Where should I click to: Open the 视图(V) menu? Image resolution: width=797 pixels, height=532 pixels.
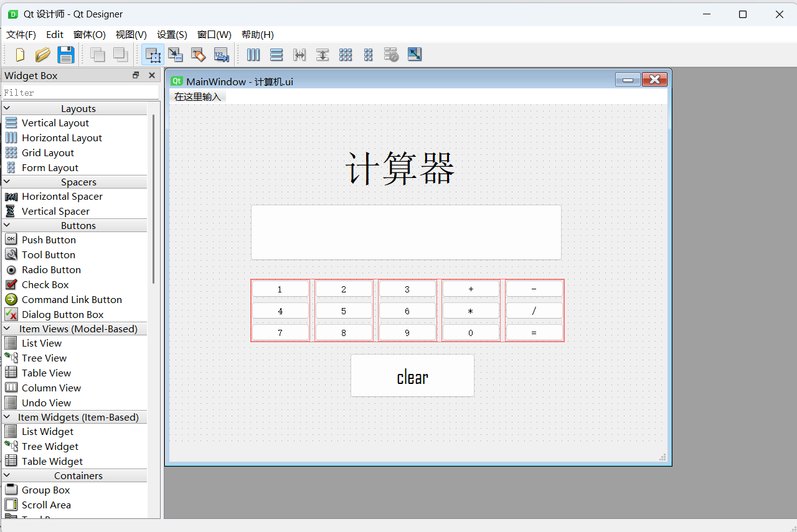(x=131, y=35)
